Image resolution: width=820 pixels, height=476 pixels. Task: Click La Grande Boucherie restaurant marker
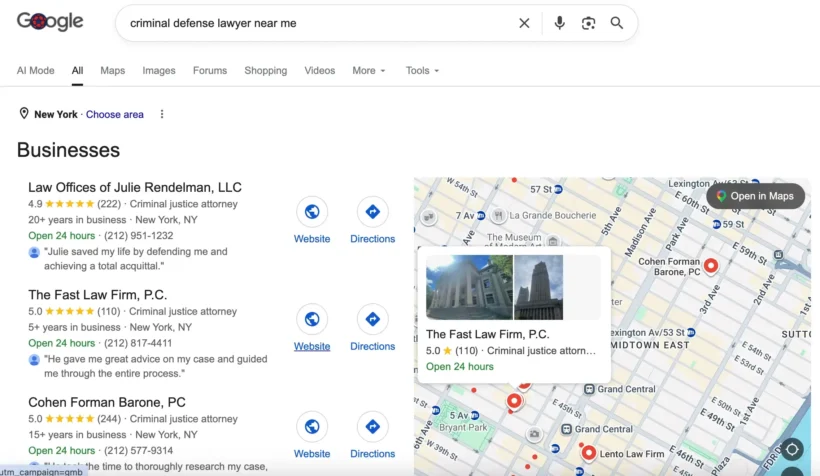(498, 215)
